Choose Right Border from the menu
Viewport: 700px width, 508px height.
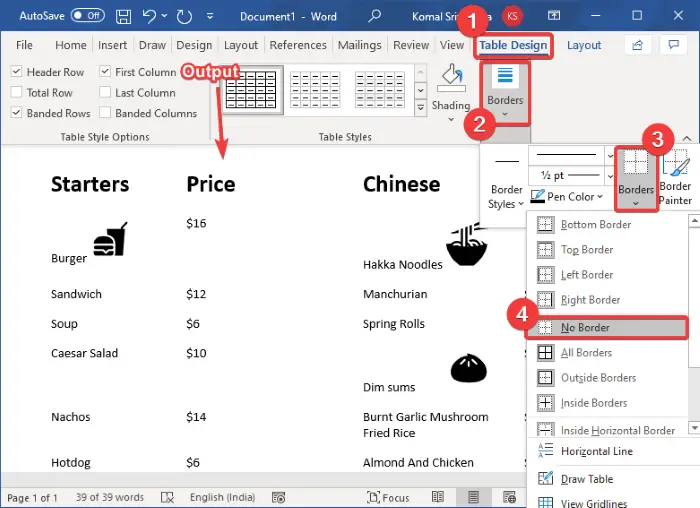coord(607,300)
